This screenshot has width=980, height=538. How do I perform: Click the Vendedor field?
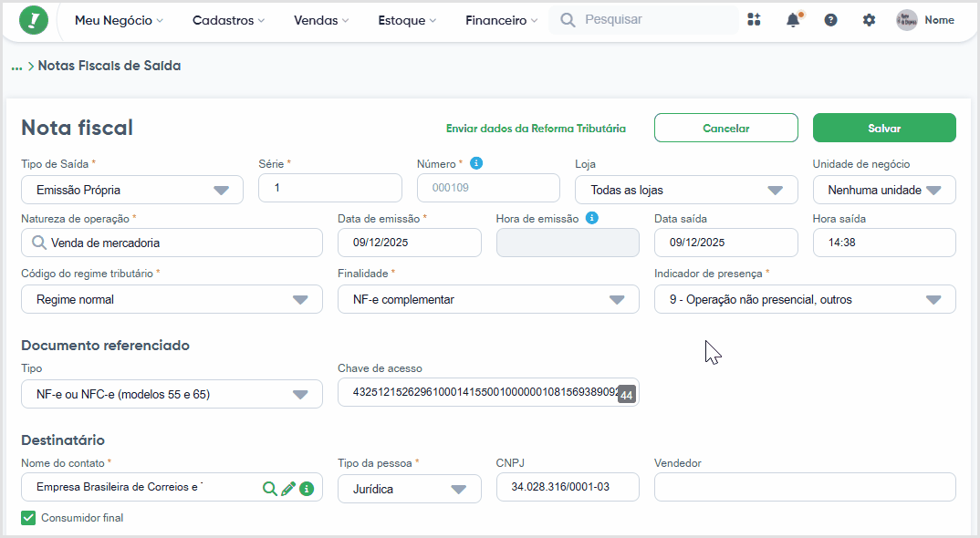tap(805, 487)
